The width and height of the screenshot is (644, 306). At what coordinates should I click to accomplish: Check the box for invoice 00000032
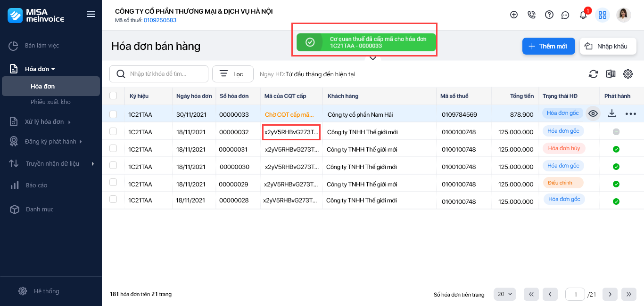pyautogui.click(x=113, y=131)
